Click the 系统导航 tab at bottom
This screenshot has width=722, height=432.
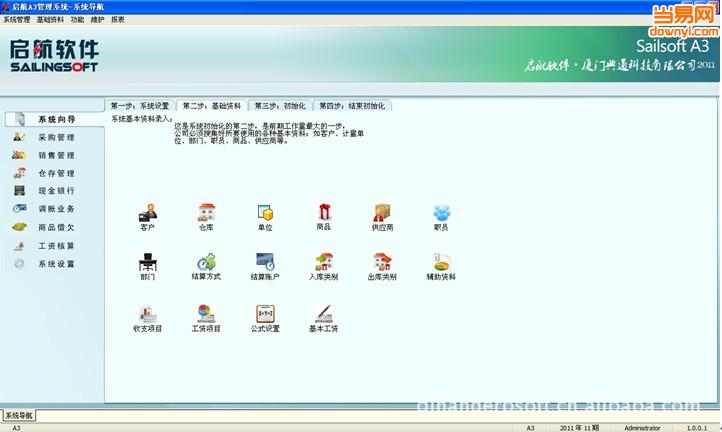point(18,414)
